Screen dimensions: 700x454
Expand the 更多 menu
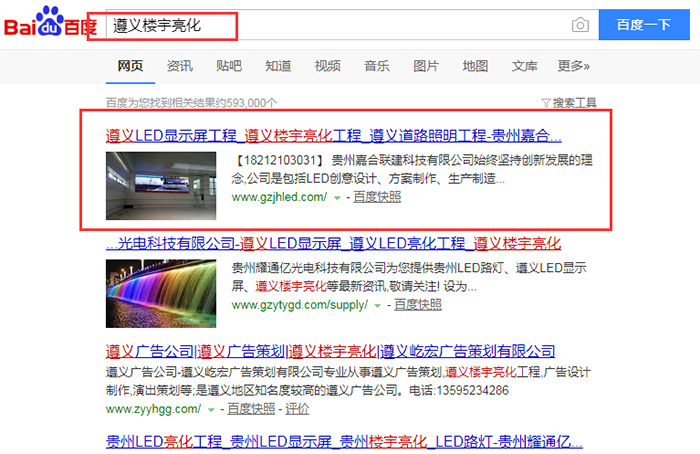(573, 66)
